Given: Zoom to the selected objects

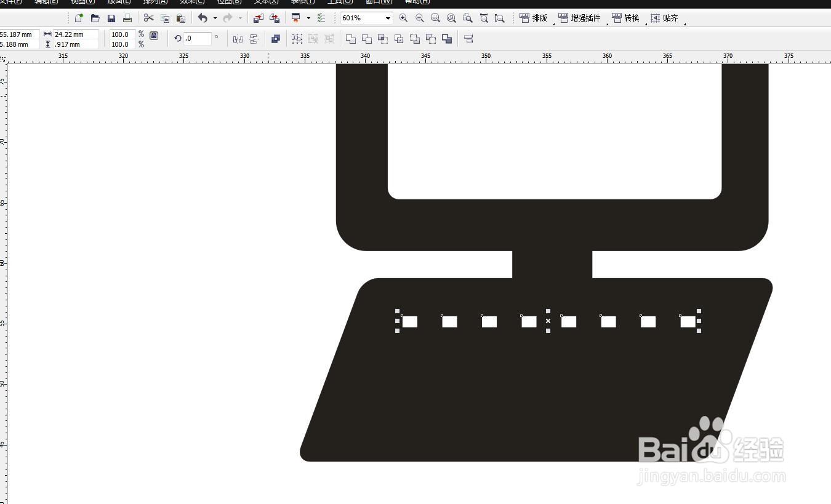Looking at the screenshot, I should tap(436, 18).
